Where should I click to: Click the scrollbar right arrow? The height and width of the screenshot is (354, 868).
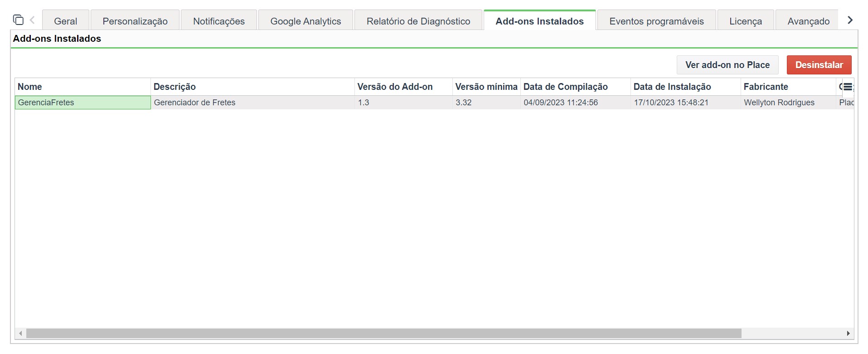(848, 334)
